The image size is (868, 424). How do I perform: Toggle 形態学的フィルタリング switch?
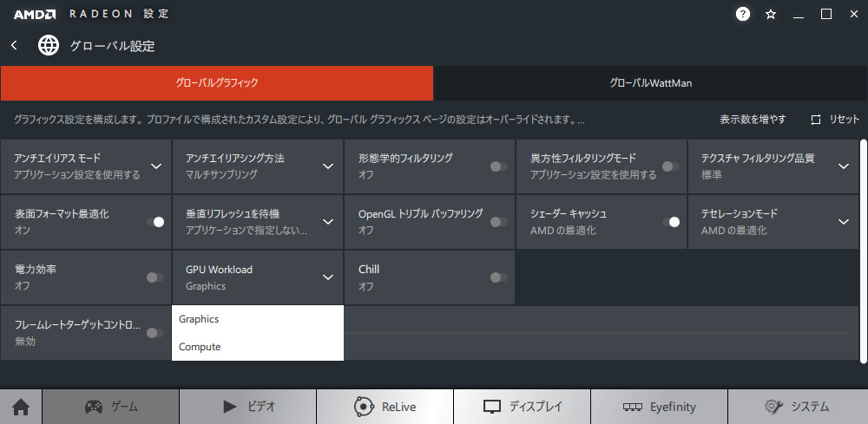tap(499, 166)
